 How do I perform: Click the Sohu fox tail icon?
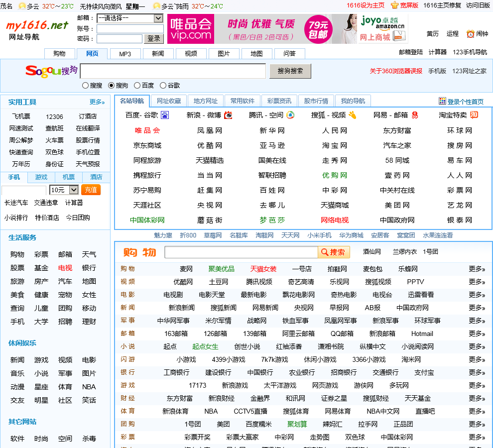click(353, 115)
